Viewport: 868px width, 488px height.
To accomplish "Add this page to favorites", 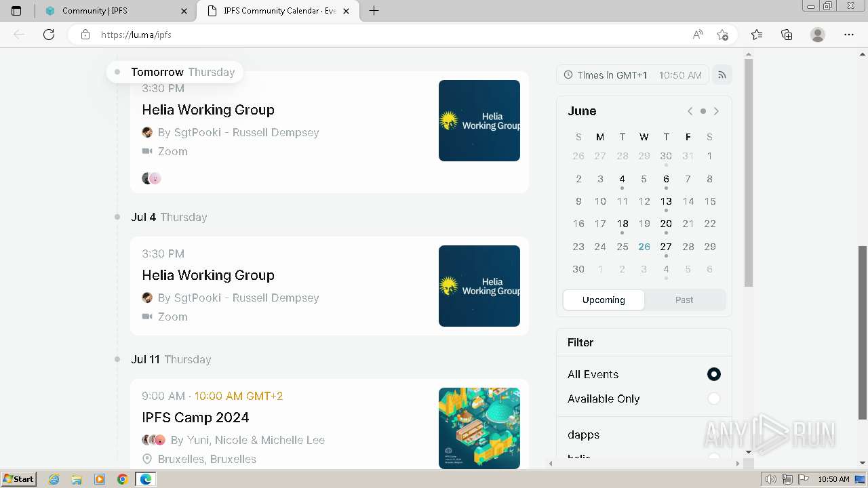I will pyautogui.click(x=723, y=35).
